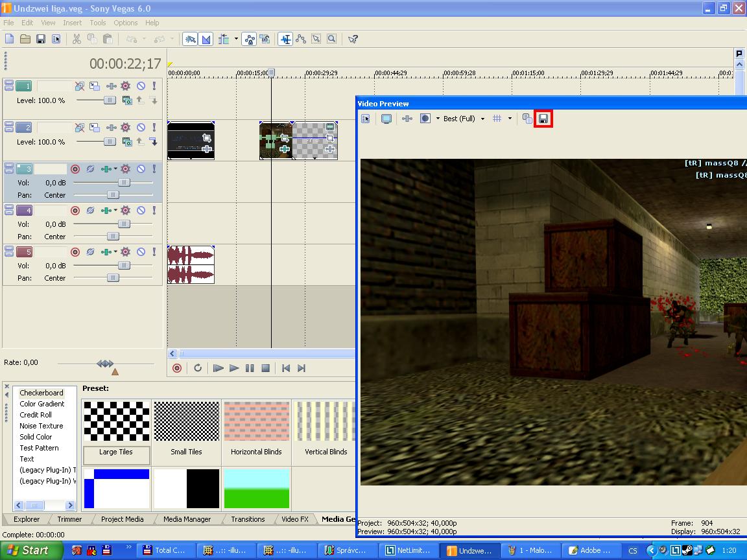Select the Zoom Edit tool
Image resolution: width=747 pixels, height=560 pixels.
331,39
